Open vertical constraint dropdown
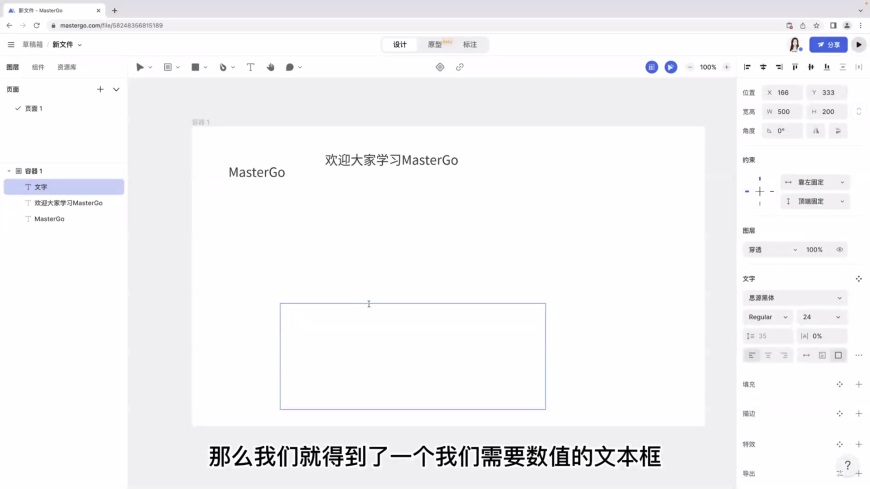 tap(815, 201)
